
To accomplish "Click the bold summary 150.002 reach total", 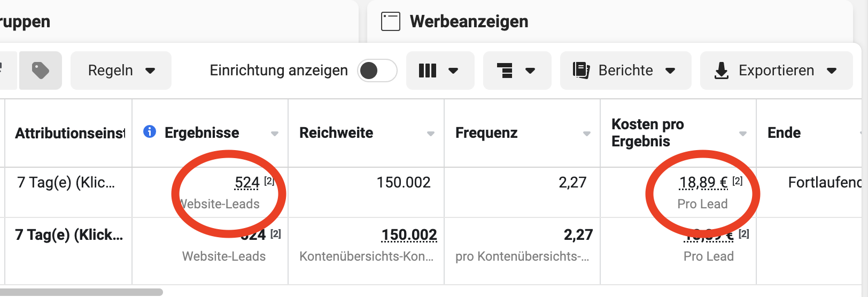I will pyautogui.click(x=409, y=235).
